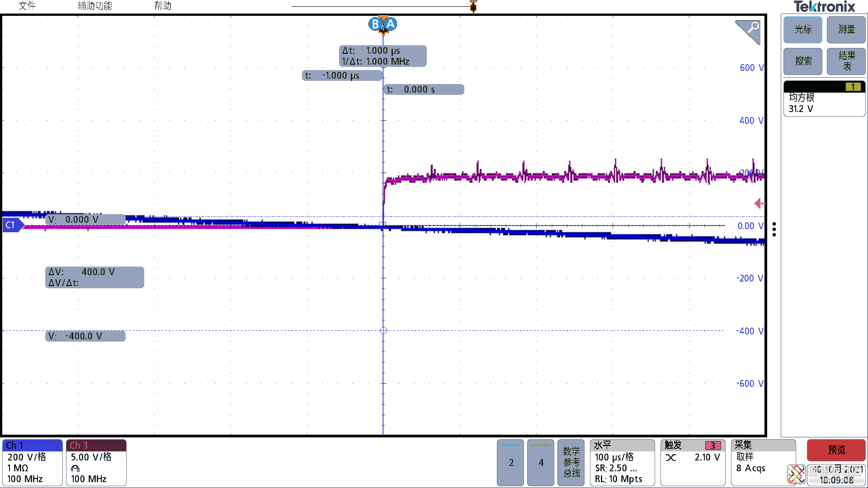Open the Ch 1 channel badge
The image size is (868, 488).
click(33, 463)
